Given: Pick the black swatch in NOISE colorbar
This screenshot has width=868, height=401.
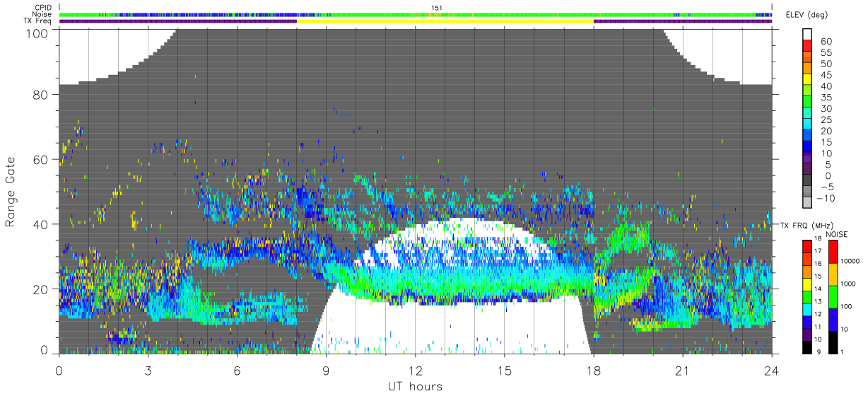Looking at the screenshot, I should pos(832,341).
